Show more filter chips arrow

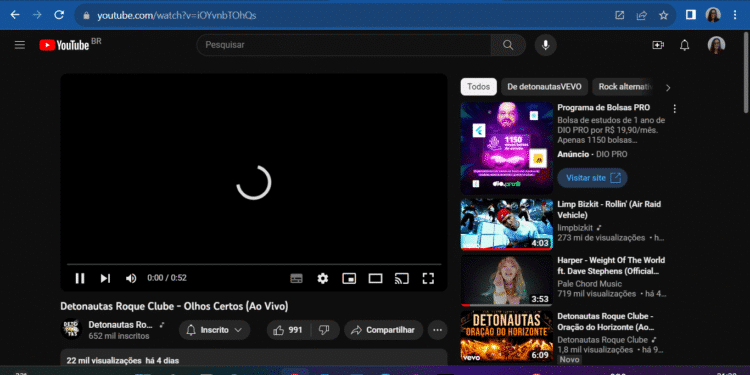click(668, 88)
